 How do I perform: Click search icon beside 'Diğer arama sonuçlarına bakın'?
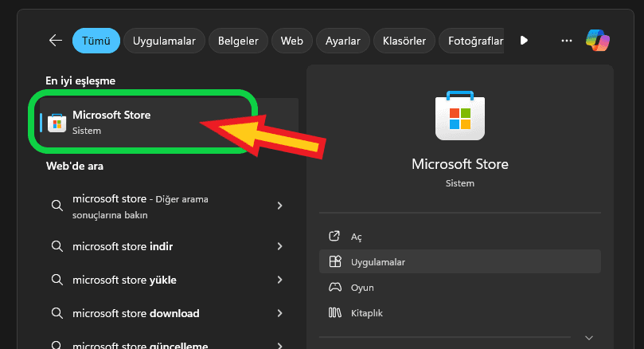(57, 205)
